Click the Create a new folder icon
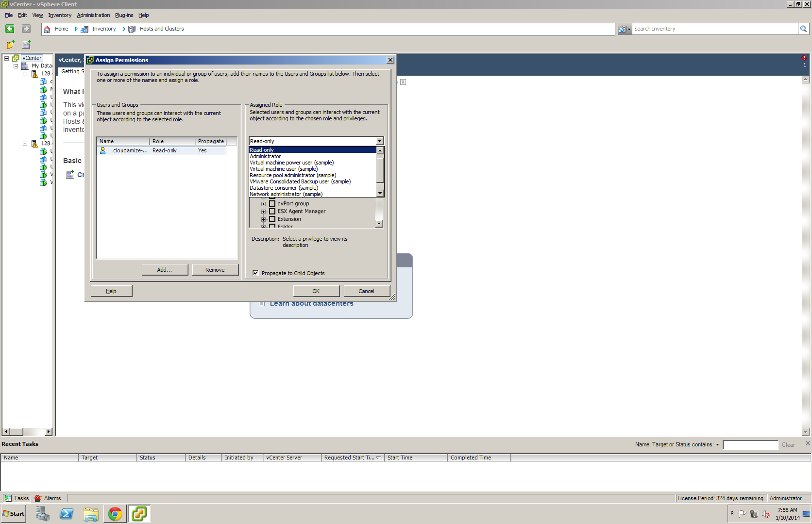The width and height of the screenshot is (812, 524). pos(10,45)
